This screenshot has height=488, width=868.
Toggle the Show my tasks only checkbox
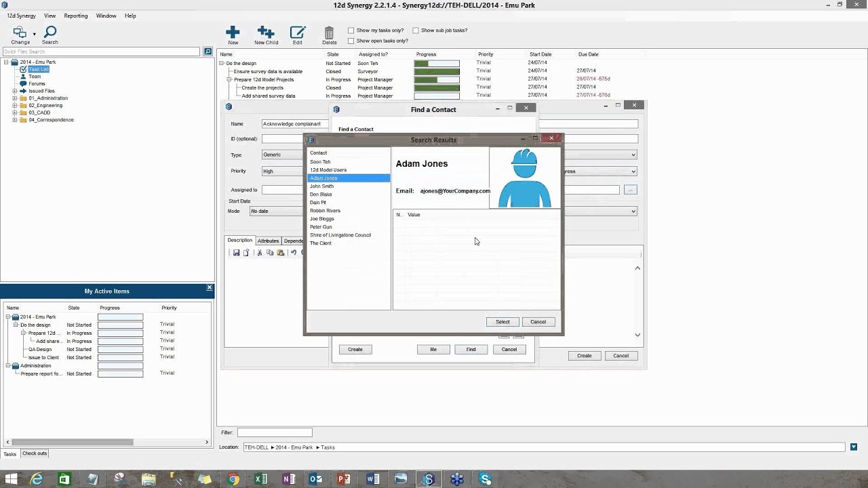point(351,30)
